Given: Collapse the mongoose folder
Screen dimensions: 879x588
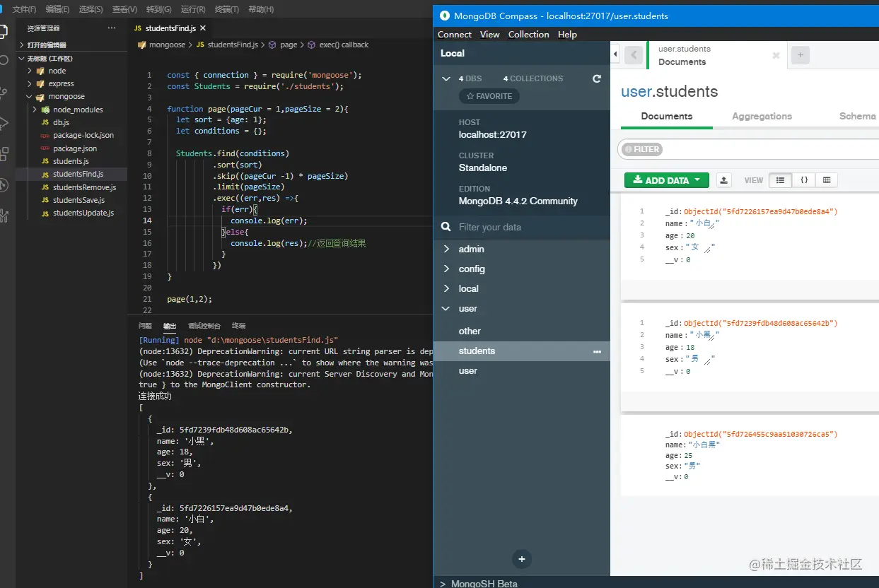Looking at the screenshot, I should pyautogui.click(x=30, y=96).
